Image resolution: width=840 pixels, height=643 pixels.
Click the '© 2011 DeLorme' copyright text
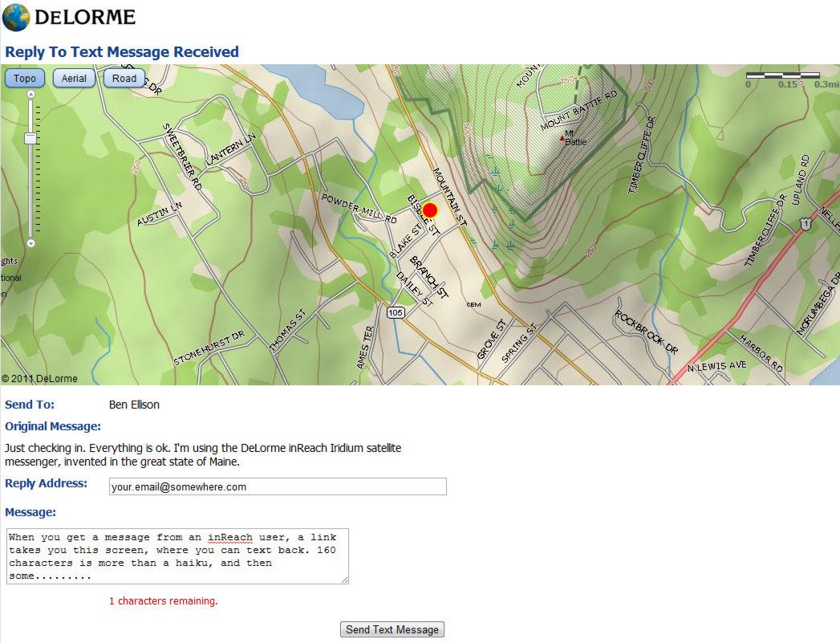[x=39, y=378]
